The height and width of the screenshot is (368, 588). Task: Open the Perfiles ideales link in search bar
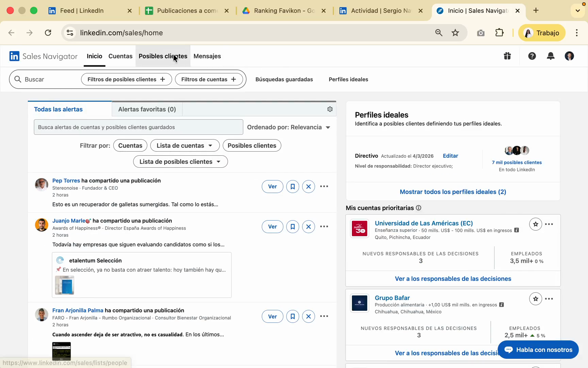[x=348, y=79]
